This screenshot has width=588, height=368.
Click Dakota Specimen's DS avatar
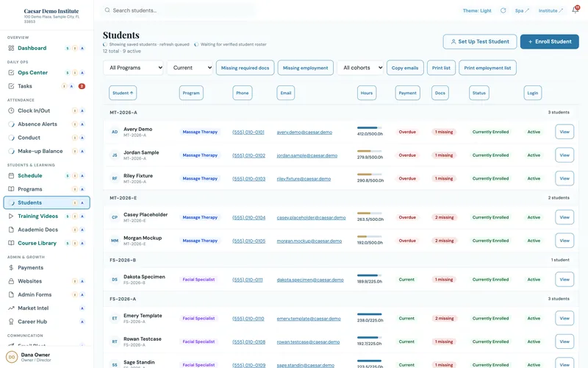[115, 280]
